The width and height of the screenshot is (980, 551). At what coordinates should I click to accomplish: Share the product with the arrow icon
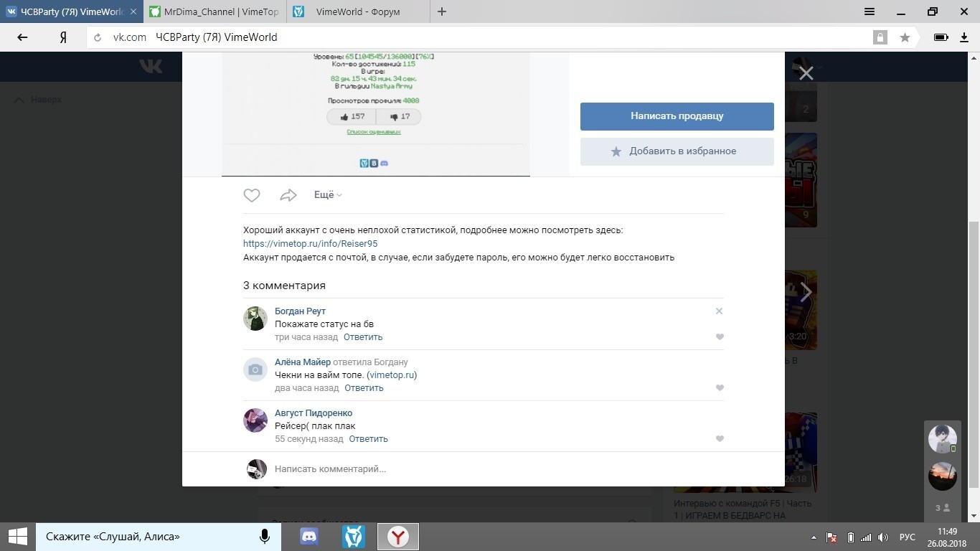[288, 195]
